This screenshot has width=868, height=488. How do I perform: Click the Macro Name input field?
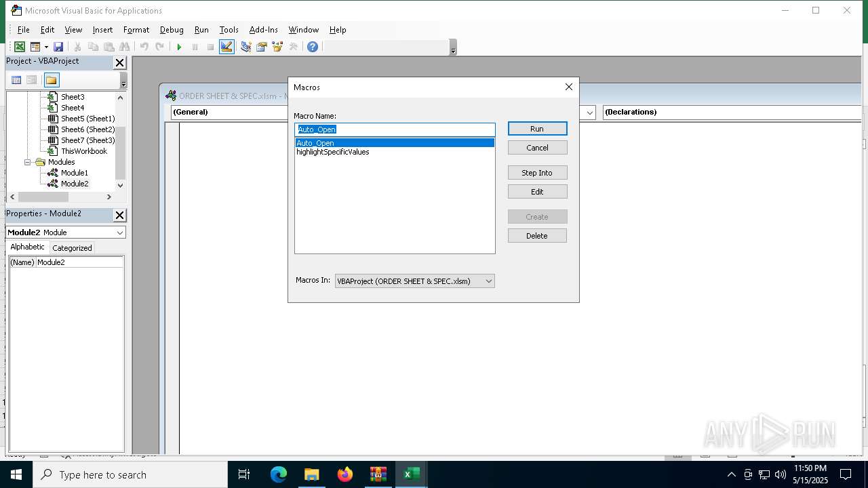395,129
